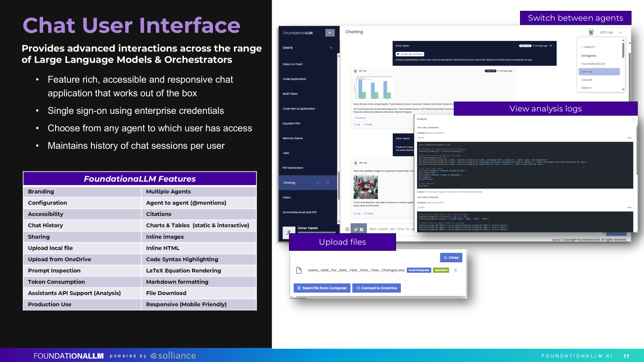Click the info icon beside the chat input
This screenshot has height=362, width=644.
pos(347,229)
